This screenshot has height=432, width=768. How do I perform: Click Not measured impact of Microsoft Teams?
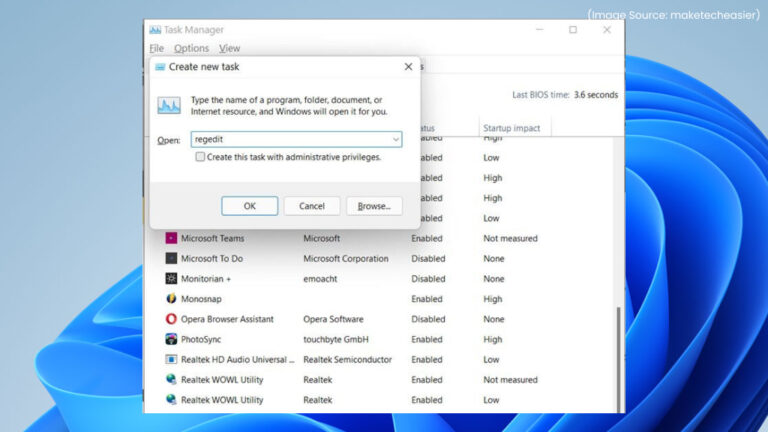[510, 238]
